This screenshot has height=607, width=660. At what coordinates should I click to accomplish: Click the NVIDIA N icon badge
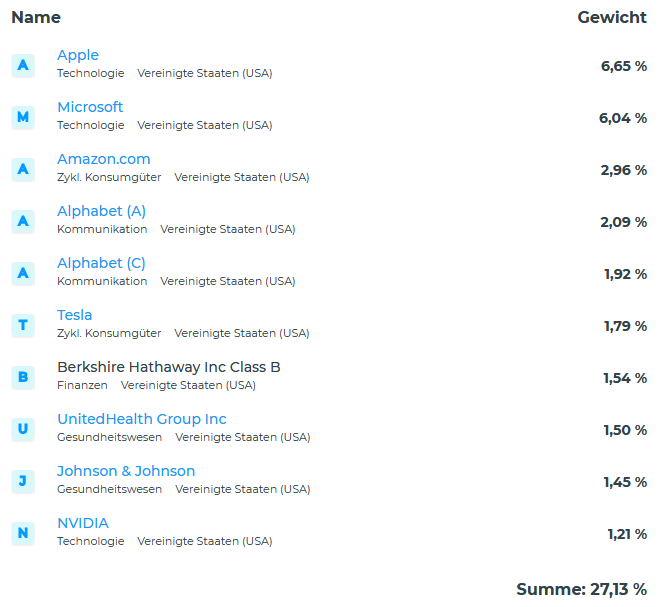[23, 533]
